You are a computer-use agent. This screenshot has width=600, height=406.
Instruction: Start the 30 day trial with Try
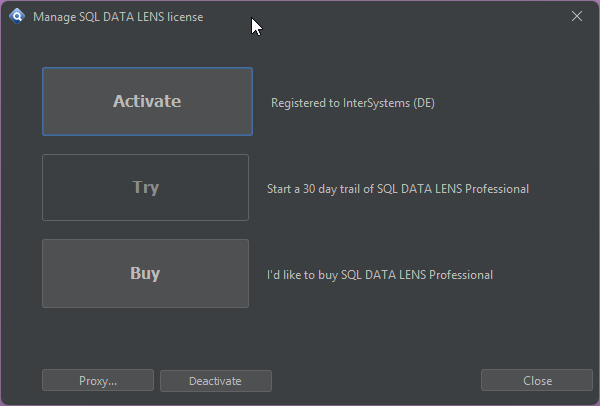point(145,188)
